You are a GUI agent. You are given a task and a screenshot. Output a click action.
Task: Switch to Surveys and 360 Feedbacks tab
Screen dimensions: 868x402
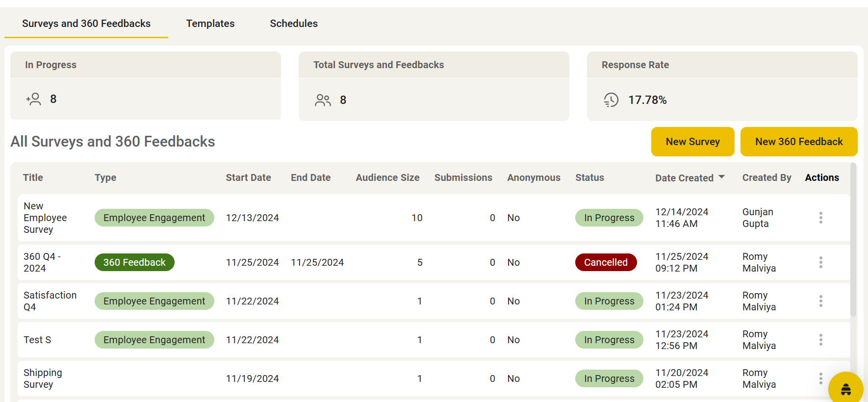click(x=86, y=24)
